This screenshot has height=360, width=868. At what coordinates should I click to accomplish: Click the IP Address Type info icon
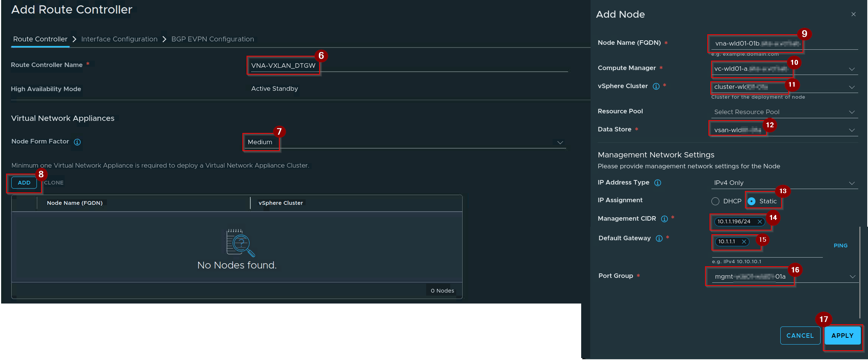tap(658, 183)
